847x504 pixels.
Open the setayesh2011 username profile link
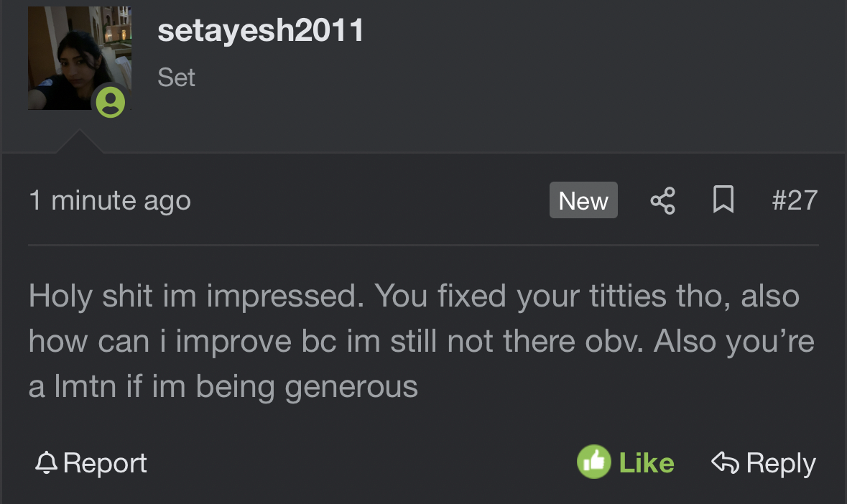tap(261, 31)
